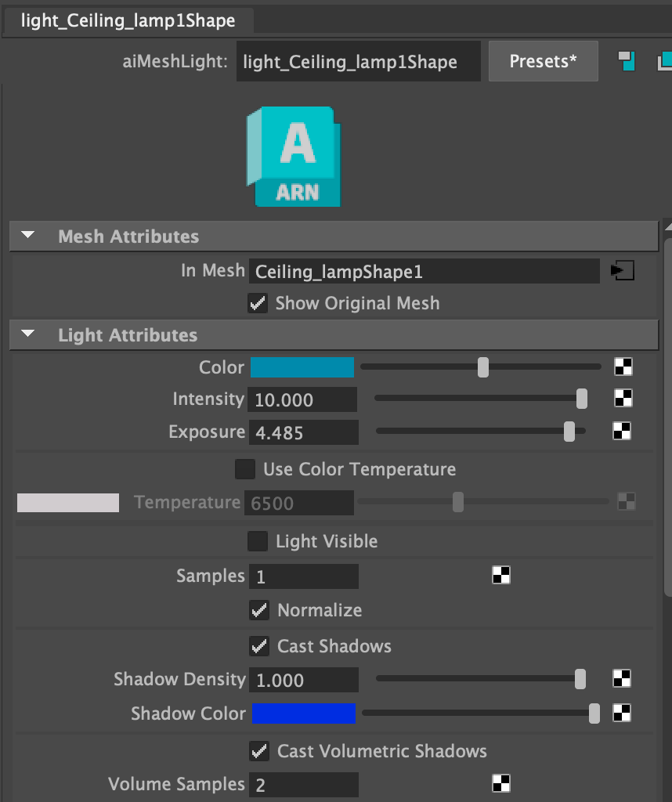
Task: Click the map icon next to Volume Samples
Action: [501, 784]
